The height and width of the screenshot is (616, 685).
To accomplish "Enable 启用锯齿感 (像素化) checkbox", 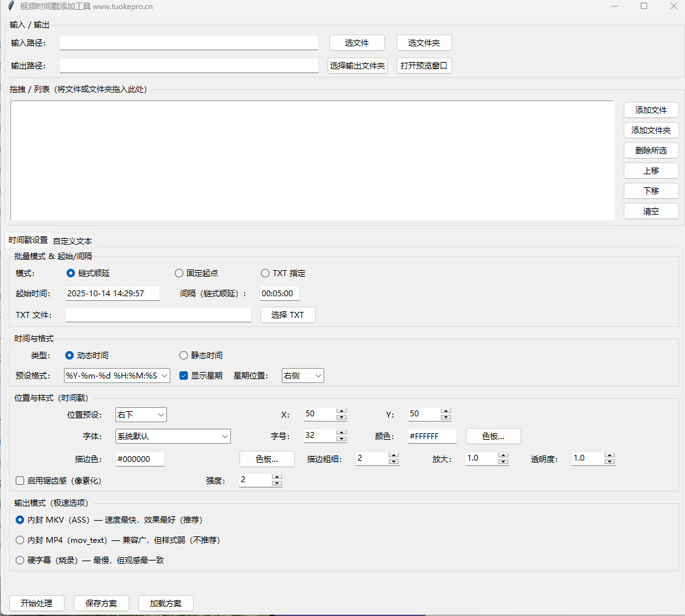I will (20, 481).
